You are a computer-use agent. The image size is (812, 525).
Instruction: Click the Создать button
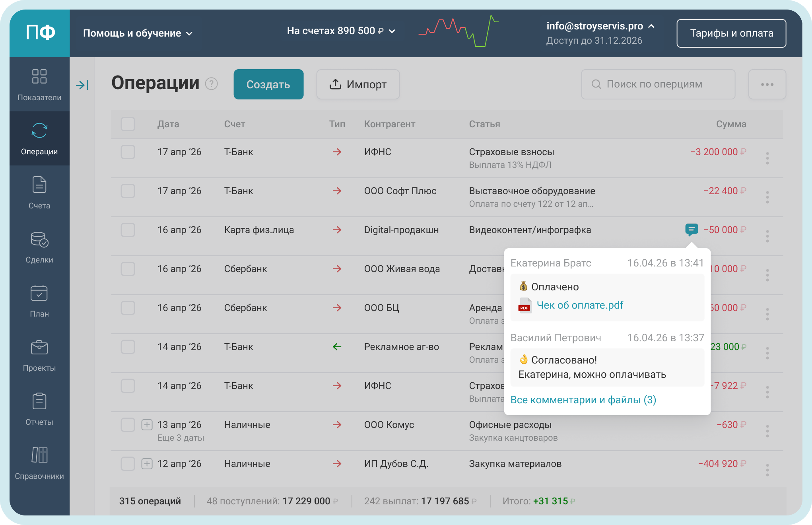tap(268, 84)
